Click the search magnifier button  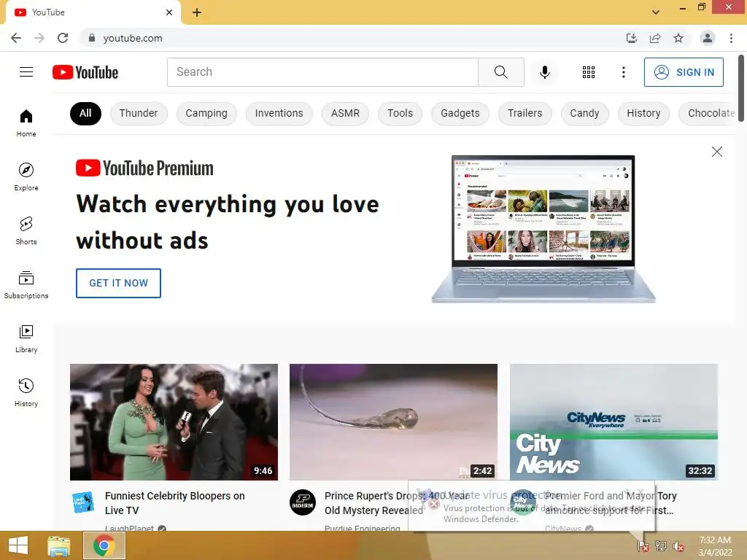pyautogui.click(x=500, y=72)
